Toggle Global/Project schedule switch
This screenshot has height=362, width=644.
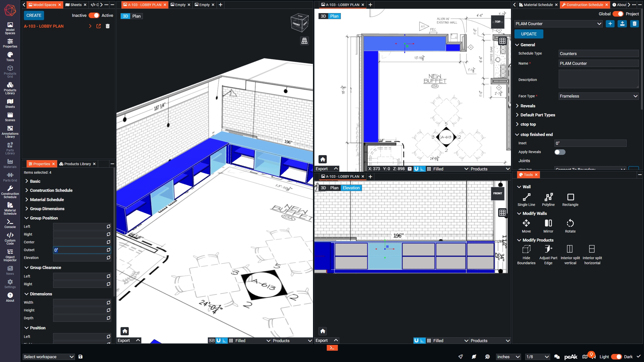618,14
